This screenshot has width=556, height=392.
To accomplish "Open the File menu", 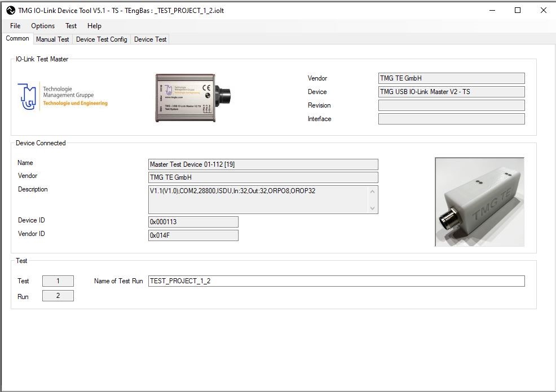I will click(x=15, y=25).
